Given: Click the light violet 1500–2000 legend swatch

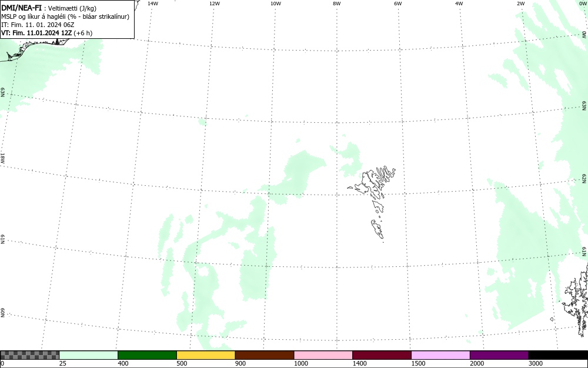Looking at the screenshot, I should [x=440, y=355].
